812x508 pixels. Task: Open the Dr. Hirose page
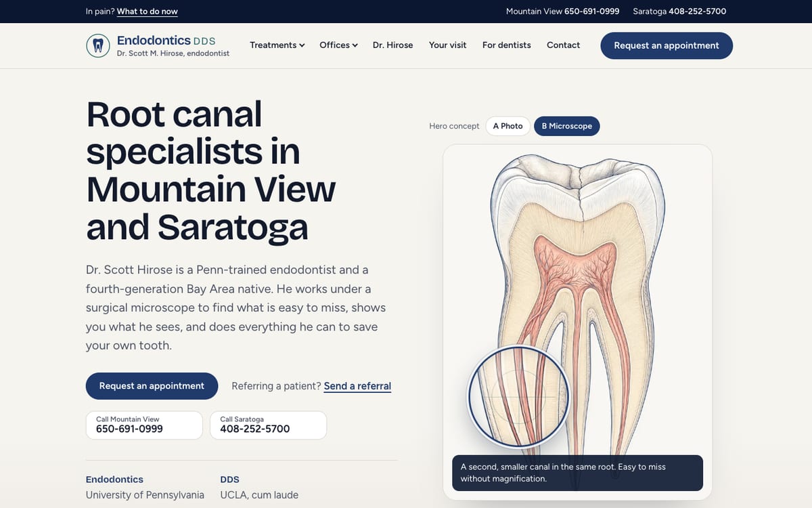click(x=392, y=45)
